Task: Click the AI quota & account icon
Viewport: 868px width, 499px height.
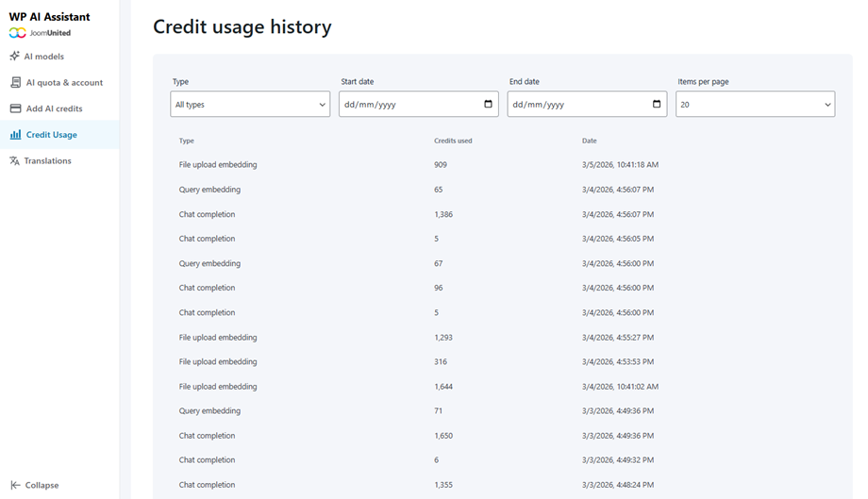Action: (x=15, y=83)
